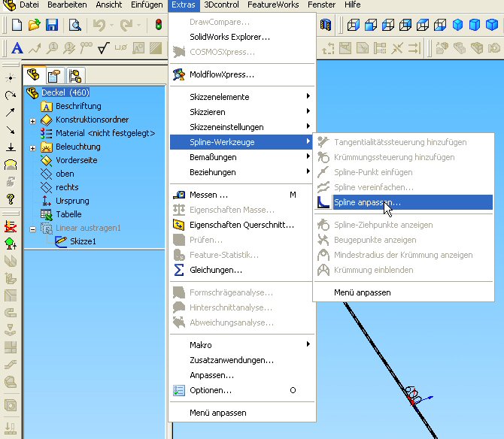Click the rightmost blue shaded cube icon
The image size is (504, 439).
[492, 25]
